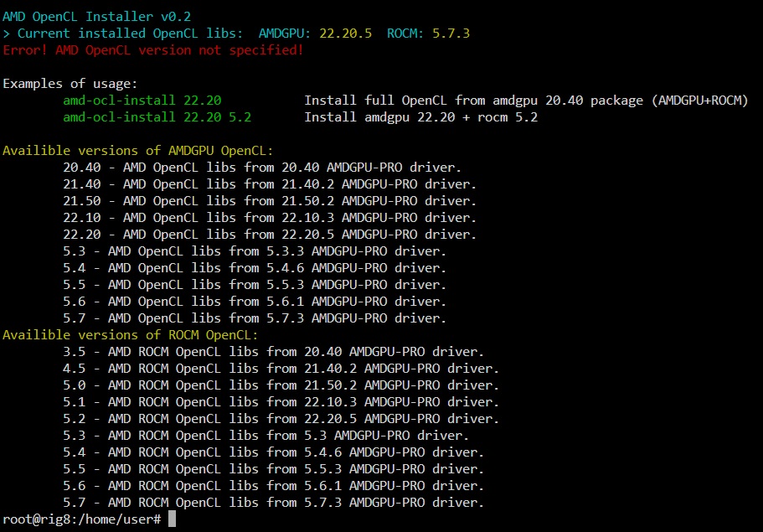This screenshot has height=532, width=763.
Task: Select the 'Current installed OpenCL libs:' text
Action: pyautogui.click(x=130, y=34)
